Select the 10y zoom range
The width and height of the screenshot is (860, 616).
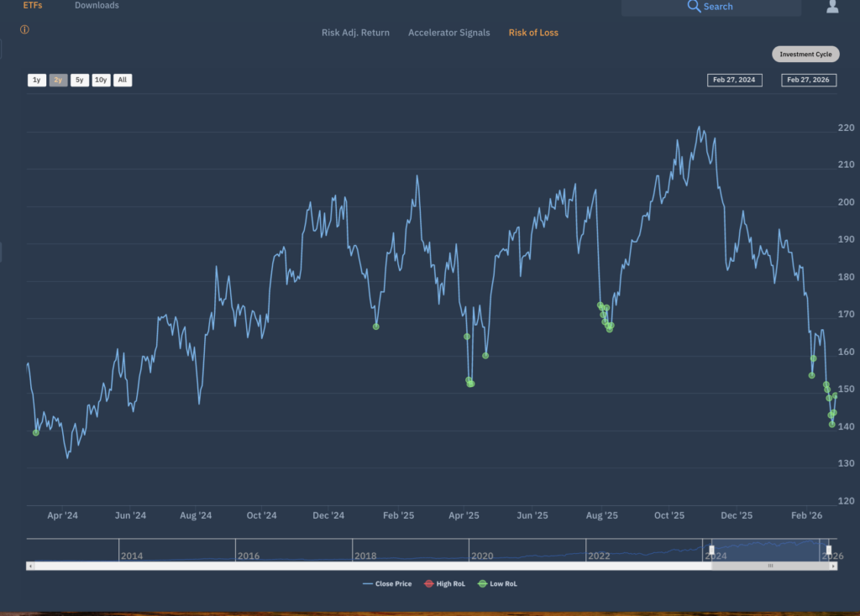[x=101, y=81]
